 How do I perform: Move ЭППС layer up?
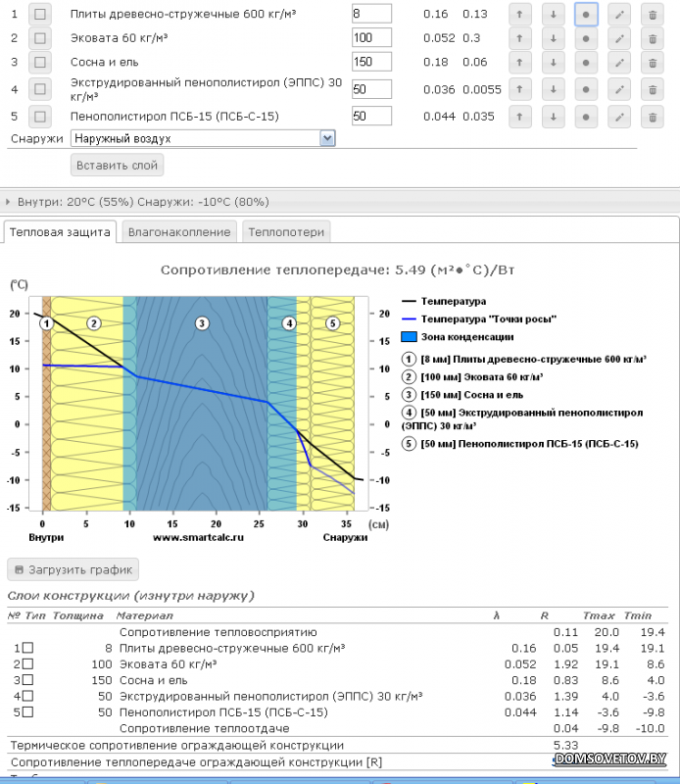click(520, 89)
